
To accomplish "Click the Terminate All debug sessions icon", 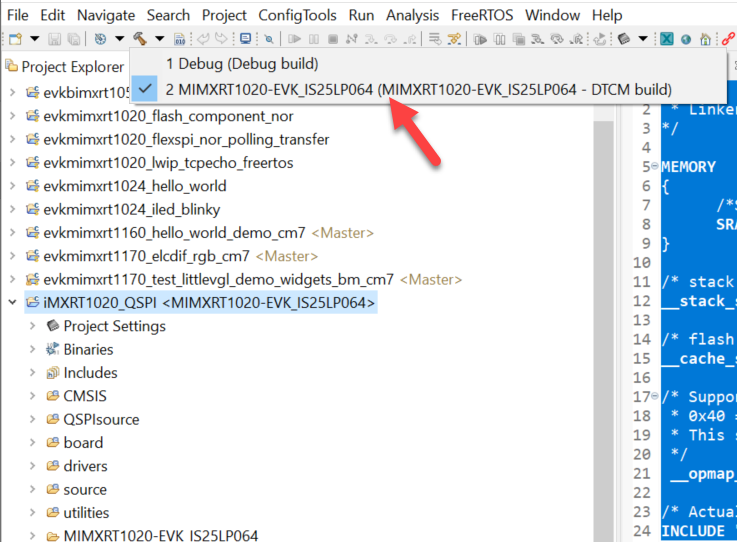I will point(519,39).
